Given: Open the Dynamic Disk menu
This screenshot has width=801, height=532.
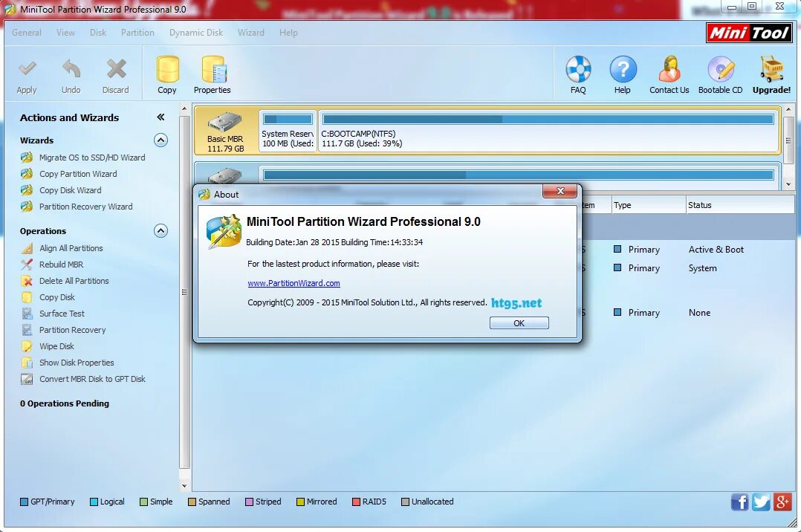Looking at the screenshot, I should tap(196, 32).
